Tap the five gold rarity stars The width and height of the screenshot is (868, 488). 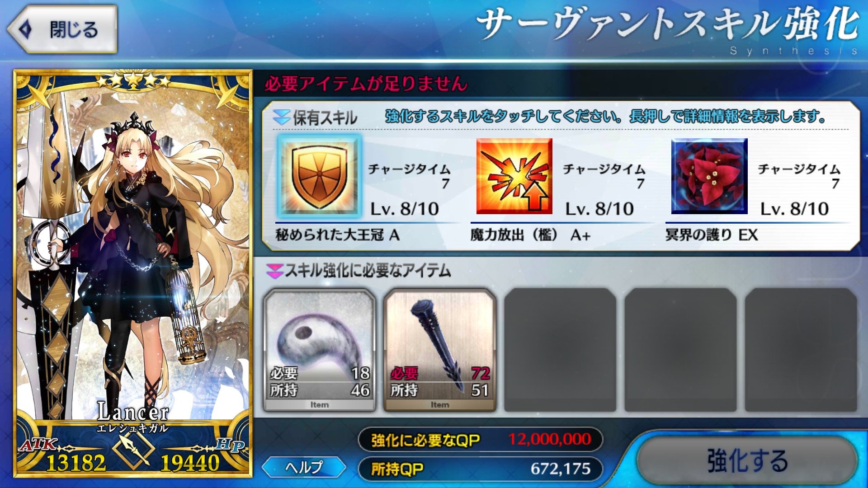133,81
